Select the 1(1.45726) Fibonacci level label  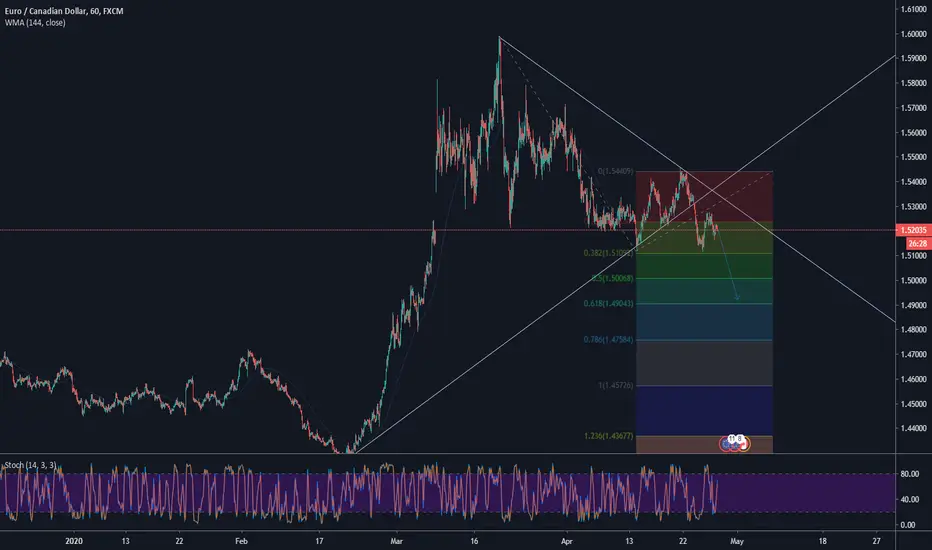click(x=615, y=385)
